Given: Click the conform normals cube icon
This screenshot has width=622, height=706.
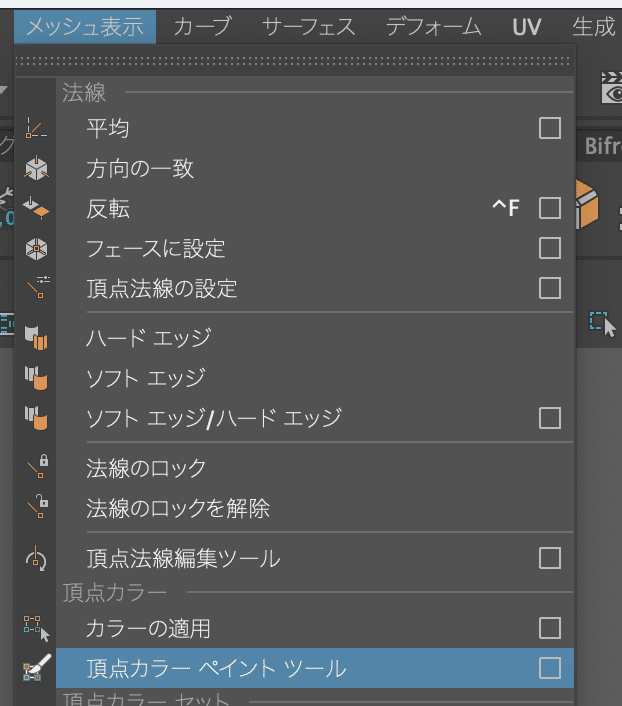Looking at the screenshot, I should coord(36,168).
